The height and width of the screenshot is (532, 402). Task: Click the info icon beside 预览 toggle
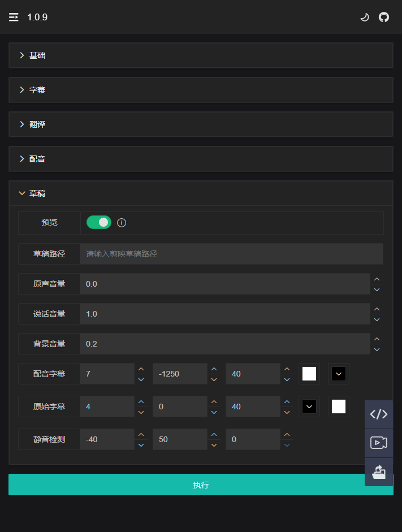coord(122,223)
